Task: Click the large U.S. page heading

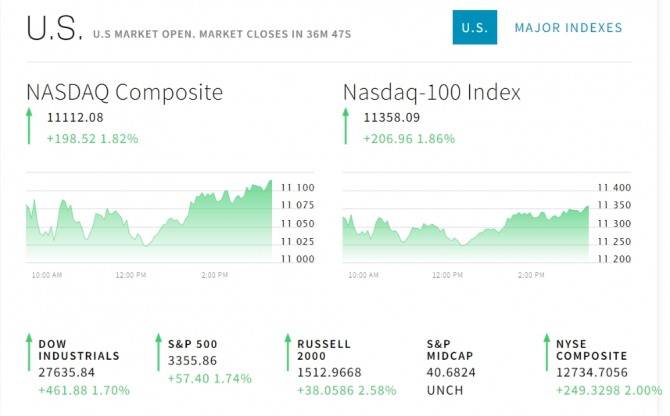Action: (x=54, y=30)
